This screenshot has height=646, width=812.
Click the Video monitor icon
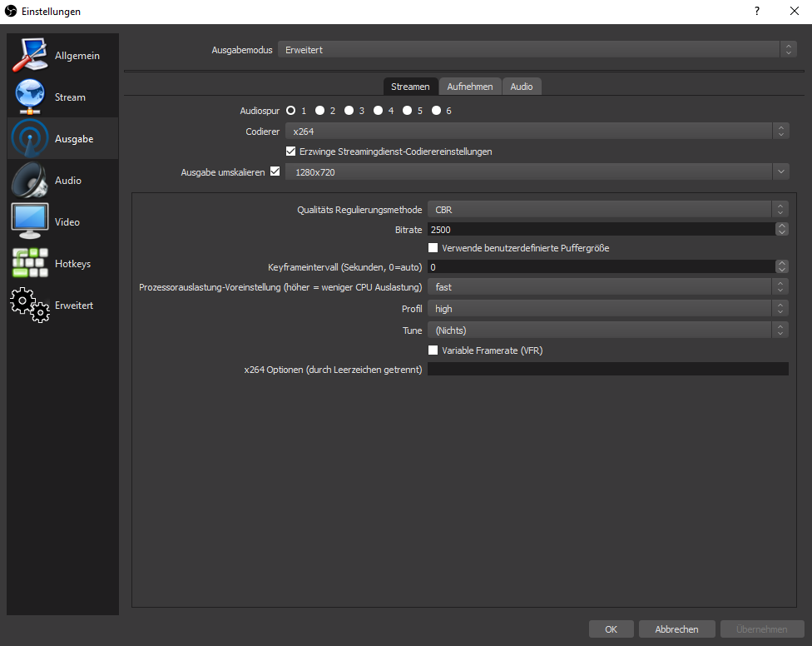[x=30, y=221]
